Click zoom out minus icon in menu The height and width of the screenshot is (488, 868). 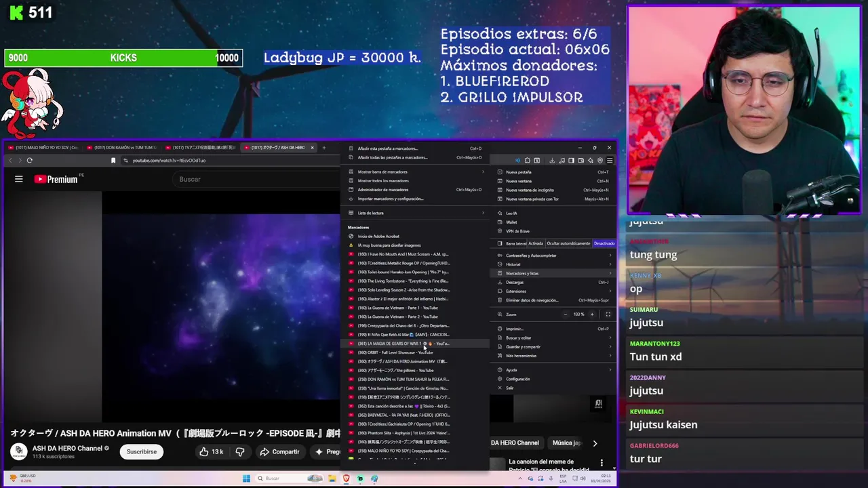tap(566, 314)
